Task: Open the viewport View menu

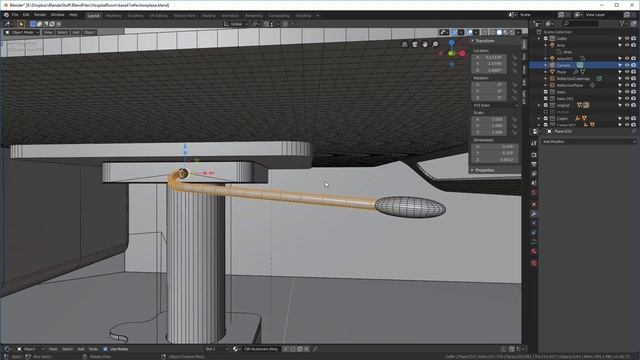Action: point(48,32)
